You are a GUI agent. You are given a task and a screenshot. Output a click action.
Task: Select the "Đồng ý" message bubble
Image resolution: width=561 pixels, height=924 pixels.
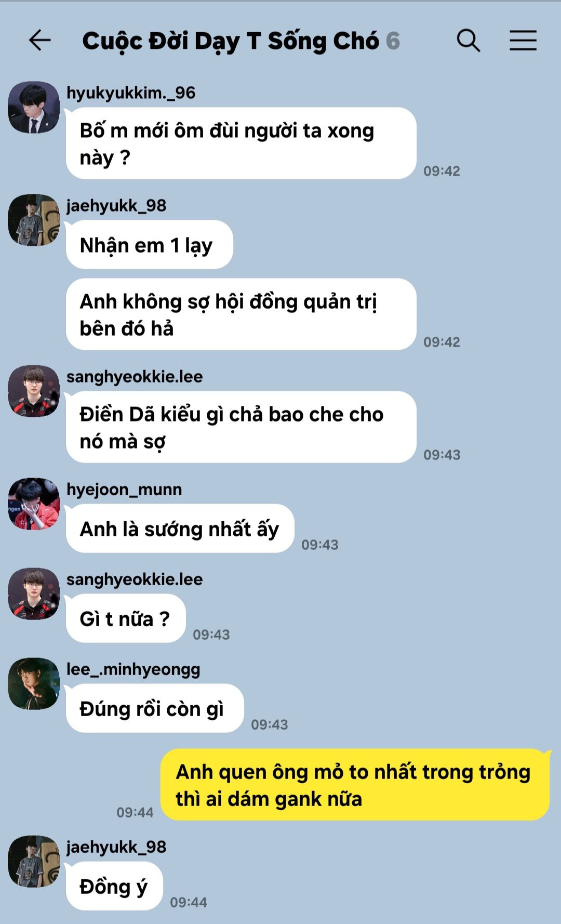[114, 886]
